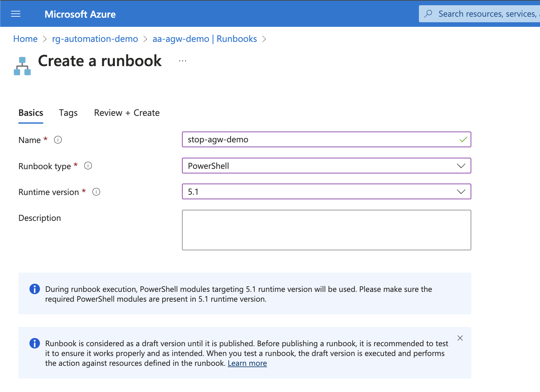
Task: Click the green validation checkmark
Action: tap(463, 140)
